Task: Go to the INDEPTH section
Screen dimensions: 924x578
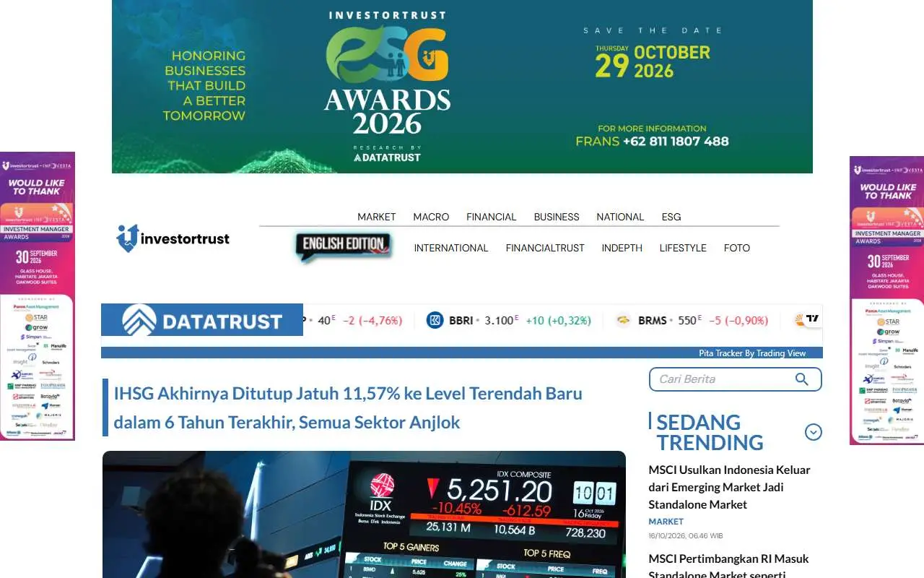Action: (x=622, y=248)
